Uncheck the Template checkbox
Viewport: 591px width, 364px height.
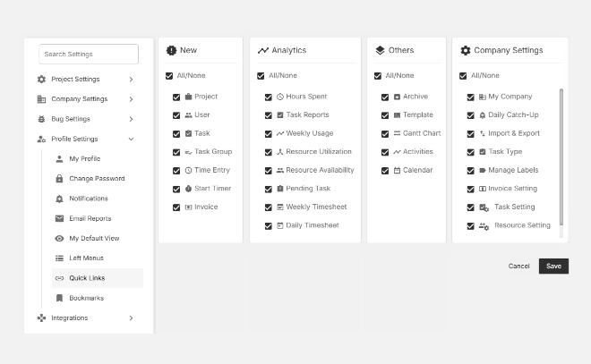385,115
